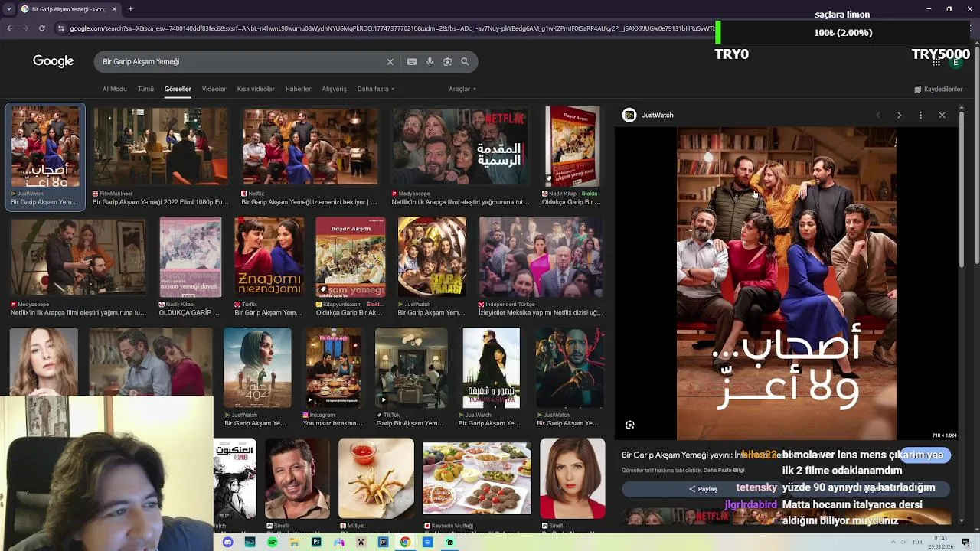The height and width of the screenshot is (551, 980).
Task: Open a new Chrome tab with the plus icon
Action: [x=130, y=9]
